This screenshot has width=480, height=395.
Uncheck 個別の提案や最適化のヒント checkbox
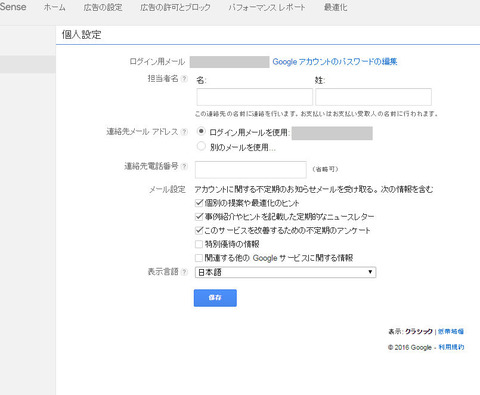point(199,203)
